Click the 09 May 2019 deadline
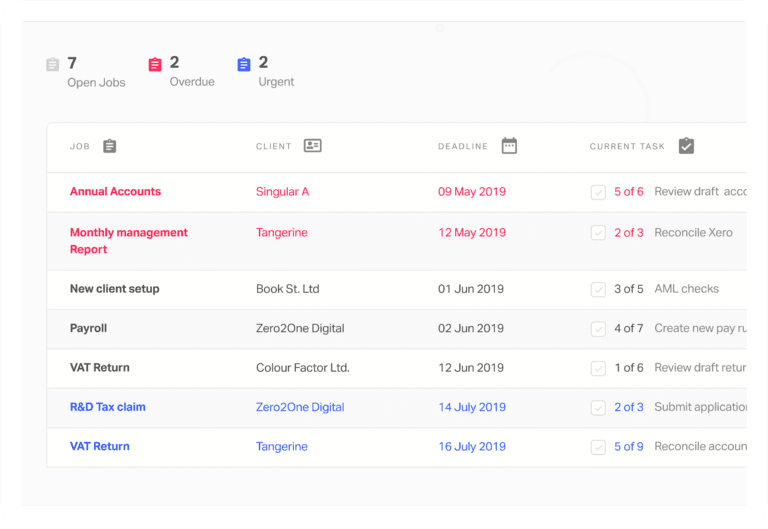The width and height of the screenshot is (768, 529). tap(472, 192)
